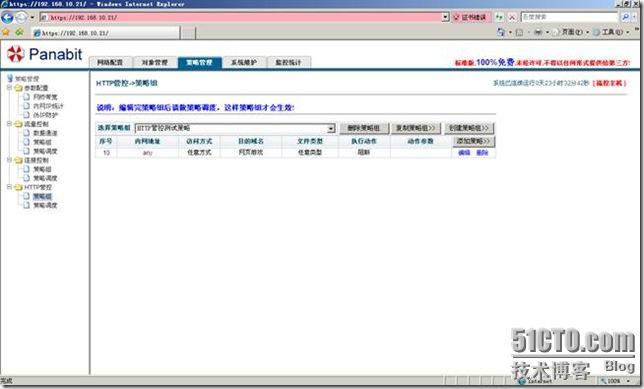Viewport: 644px width, 389px height.
Task: Collapse the 连接控制 tree folder
Action: tap(9, 160)
